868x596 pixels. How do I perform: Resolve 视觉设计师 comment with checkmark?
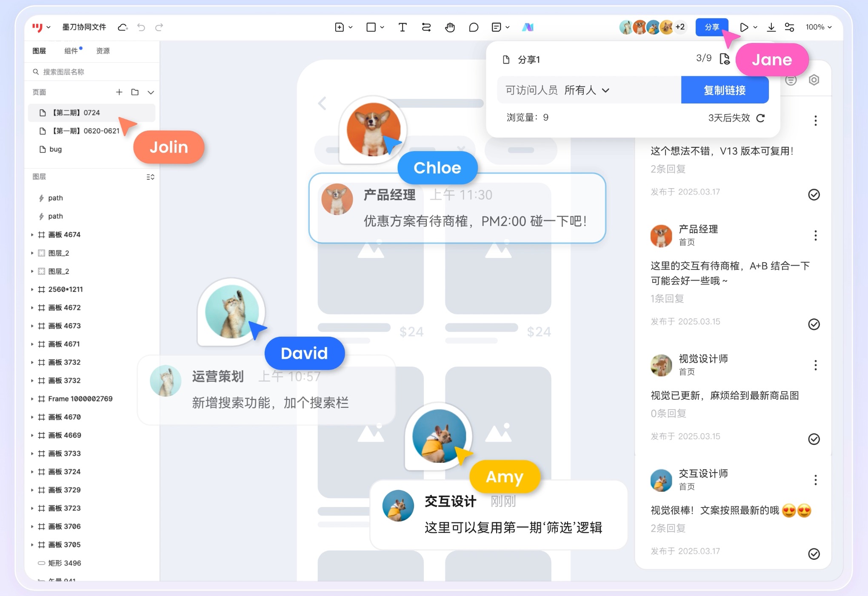coord(814,439)
